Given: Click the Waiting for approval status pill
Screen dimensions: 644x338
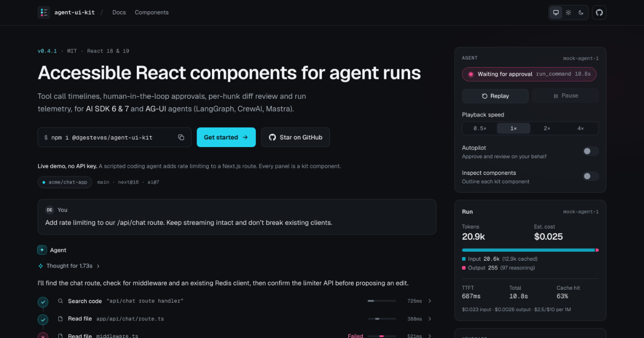Looking at the screenshot, I should [x=529, y=74].
